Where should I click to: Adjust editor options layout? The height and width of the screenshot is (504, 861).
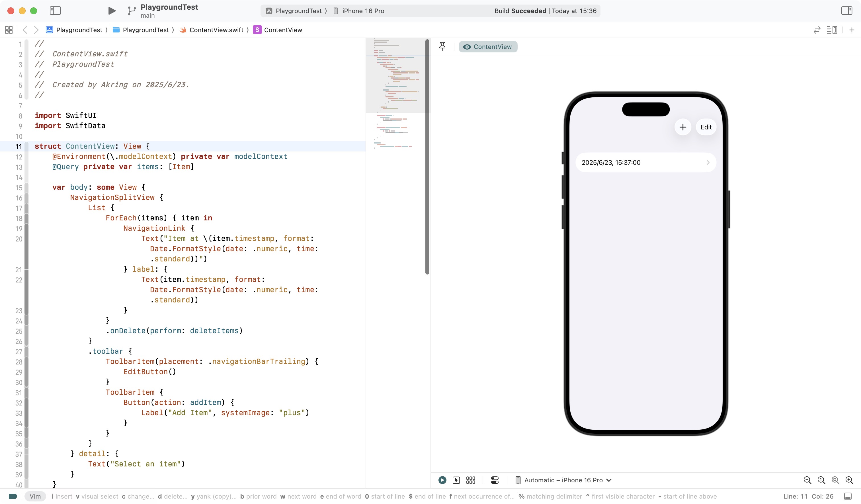pos(832,30)
